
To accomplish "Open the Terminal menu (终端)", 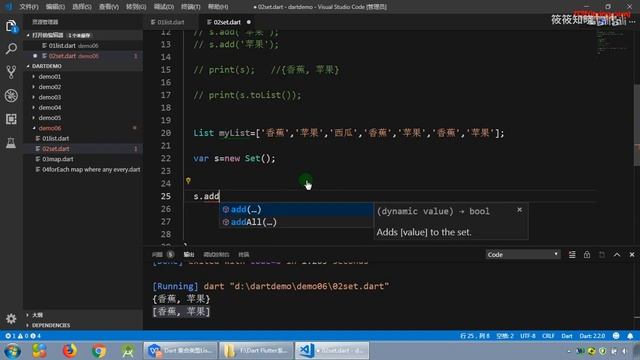I will point(191,7).
